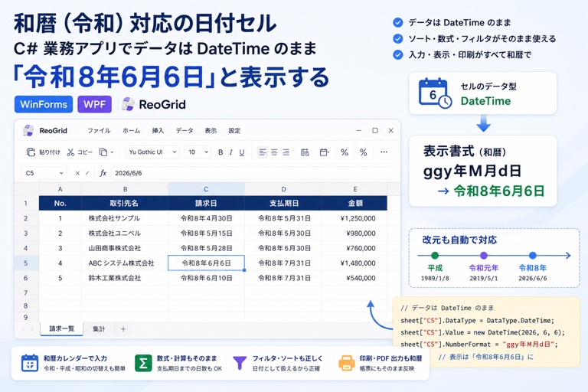
Task: Click the next-sheet arrow near sheet tabs
Action: pyautogui.click(x=32, y=329)
